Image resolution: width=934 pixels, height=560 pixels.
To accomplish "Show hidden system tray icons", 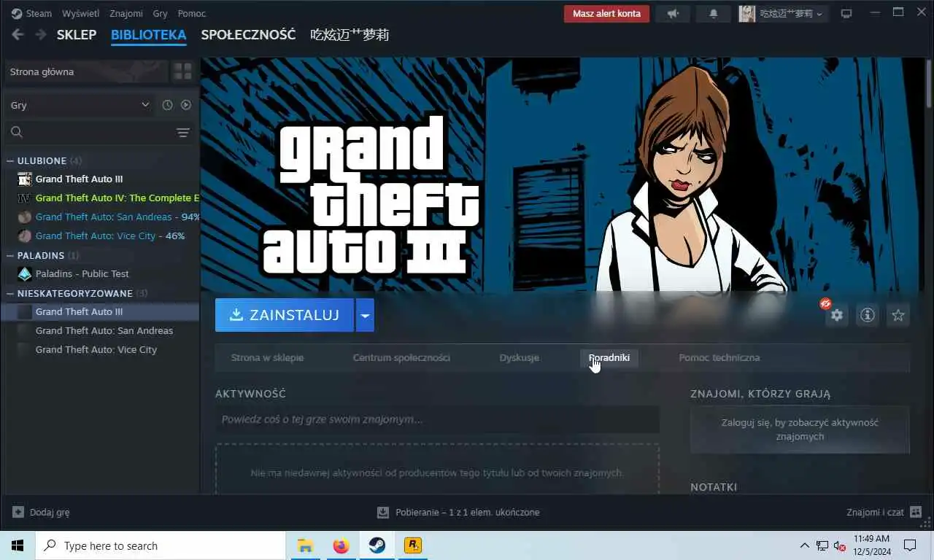I will point(805,545).
